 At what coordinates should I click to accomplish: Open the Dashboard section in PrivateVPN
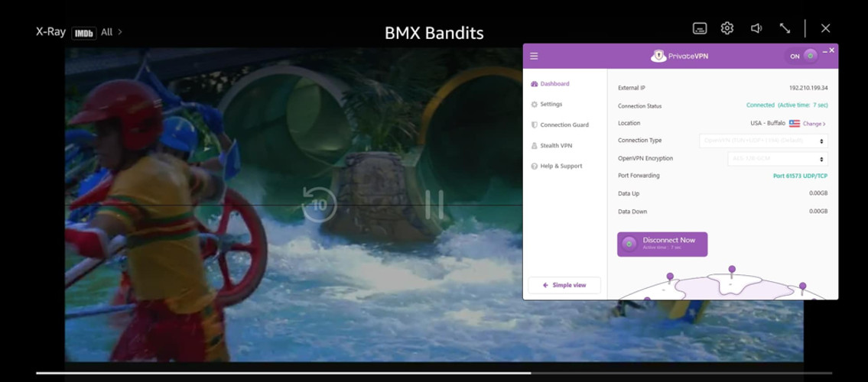tap(550, 84)
